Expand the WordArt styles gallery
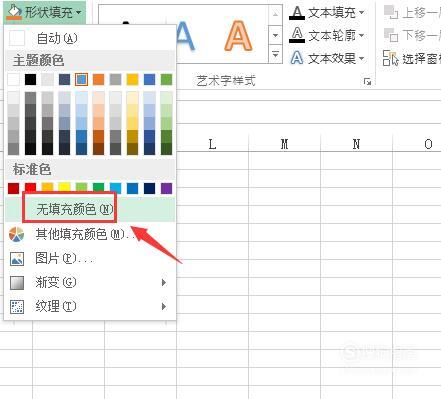The image size is (441, 399). [275, 54]
